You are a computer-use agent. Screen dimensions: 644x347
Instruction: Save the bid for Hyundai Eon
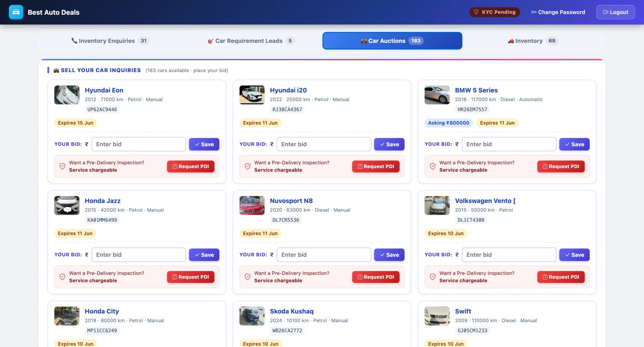(x=204, y=144)
